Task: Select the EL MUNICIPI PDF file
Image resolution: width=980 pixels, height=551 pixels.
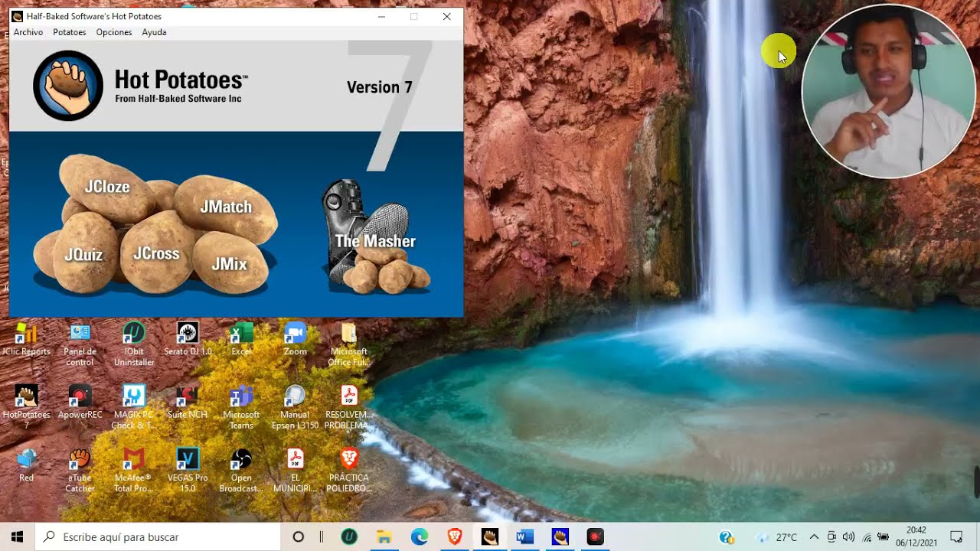Action: coord(295,469)
